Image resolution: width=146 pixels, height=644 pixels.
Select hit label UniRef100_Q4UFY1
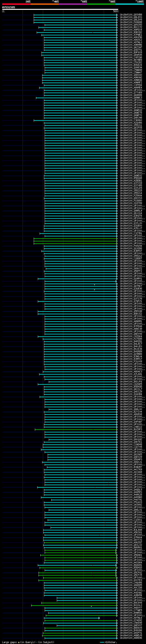[x=131, y=633]
